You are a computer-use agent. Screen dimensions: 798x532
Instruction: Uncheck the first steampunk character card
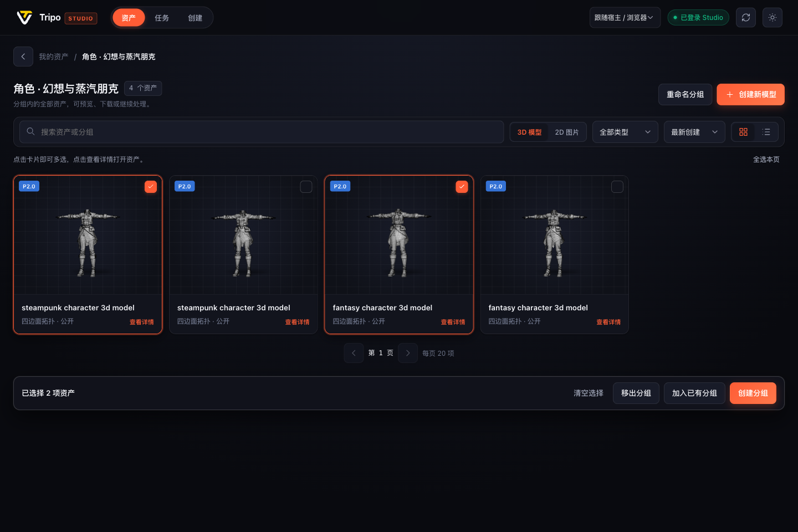151,187
